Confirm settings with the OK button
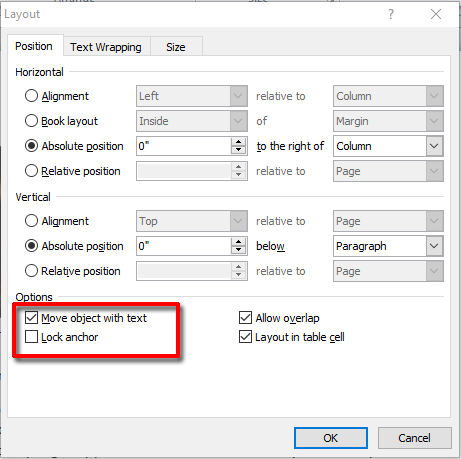The width and height of the screenshot is (461, 459). click(331, 438)
